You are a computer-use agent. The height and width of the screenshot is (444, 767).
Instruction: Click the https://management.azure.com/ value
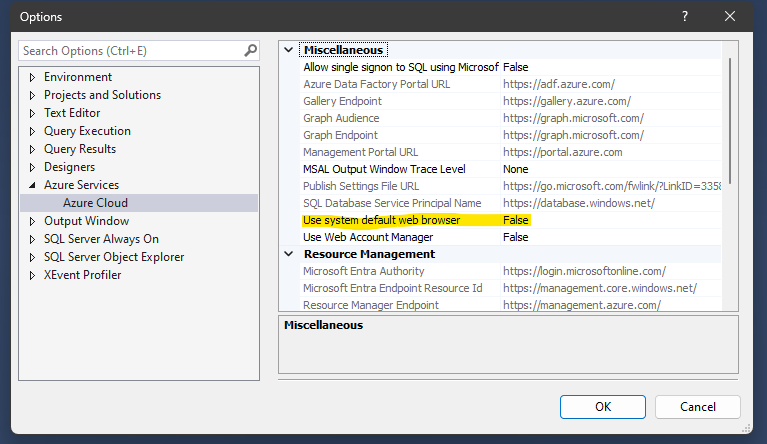click(582, 305)
